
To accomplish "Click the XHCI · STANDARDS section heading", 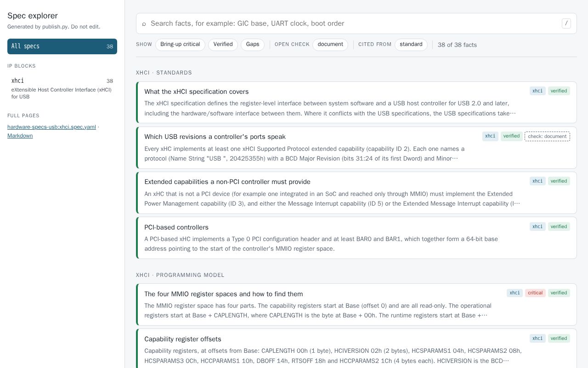I will coord(164,73).
